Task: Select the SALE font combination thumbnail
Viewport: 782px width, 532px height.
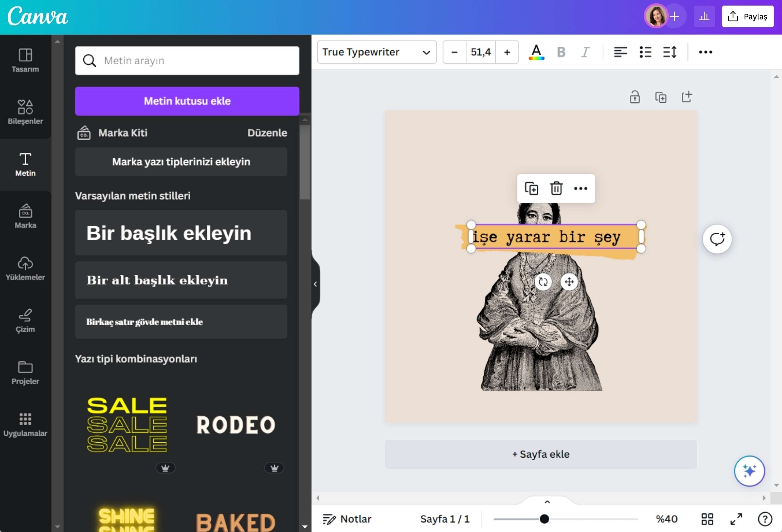Action: (127, 425)
